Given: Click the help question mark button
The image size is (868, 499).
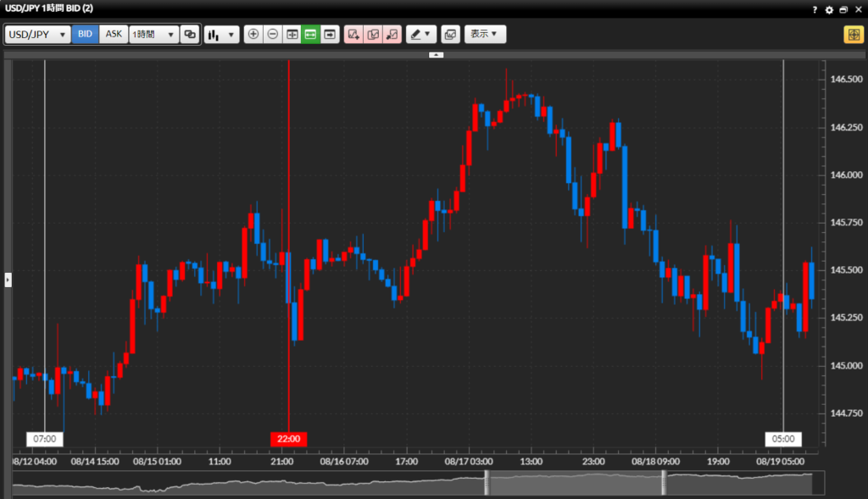Looking at the screenshot, I should point(815,10).
